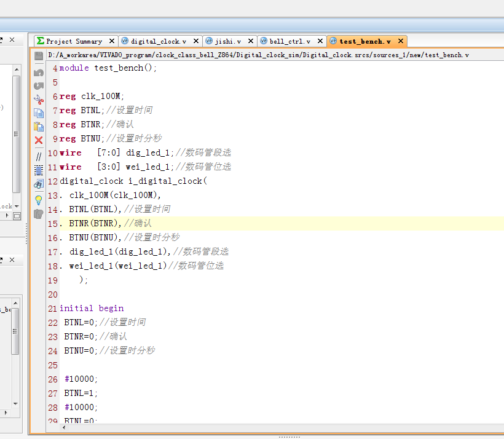This screenshot has width=504, height=439.
Task: Toggle line comment with the // icon
Action: [x=39, y=156]
